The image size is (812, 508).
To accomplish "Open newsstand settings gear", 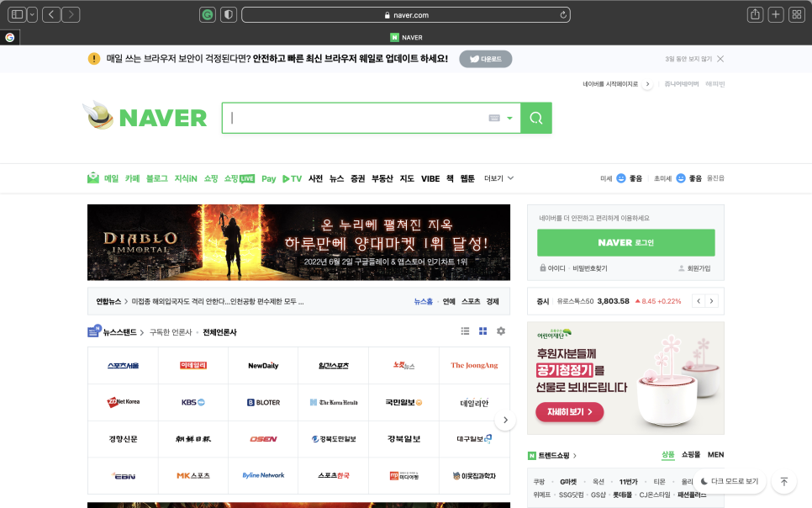I will point(501,331).
